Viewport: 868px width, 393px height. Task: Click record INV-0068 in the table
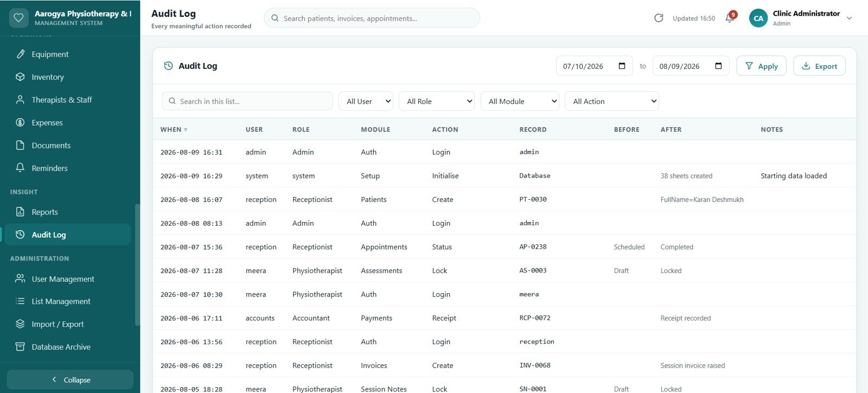535,365
